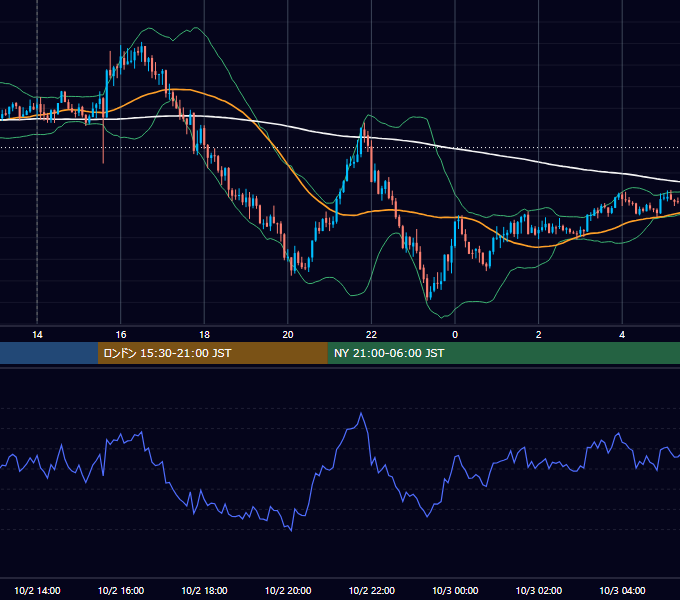Click the hour label 22 on the axis

[x=371, y=335]
